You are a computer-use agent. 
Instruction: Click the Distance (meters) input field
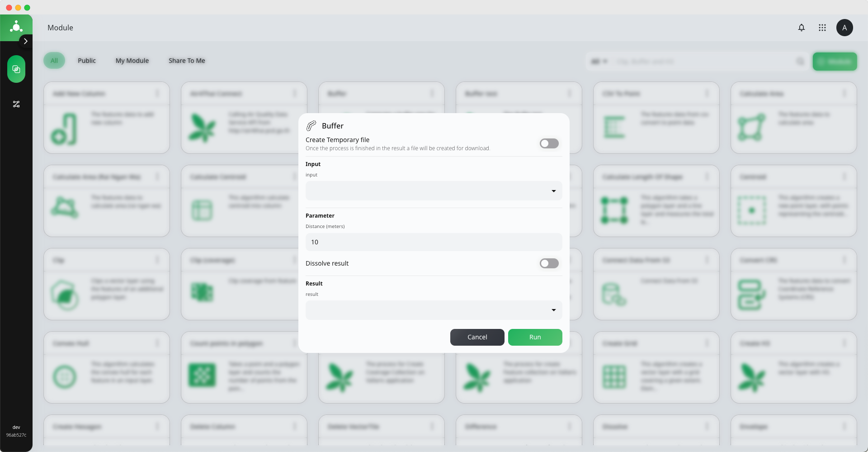[x=434, y=242]
